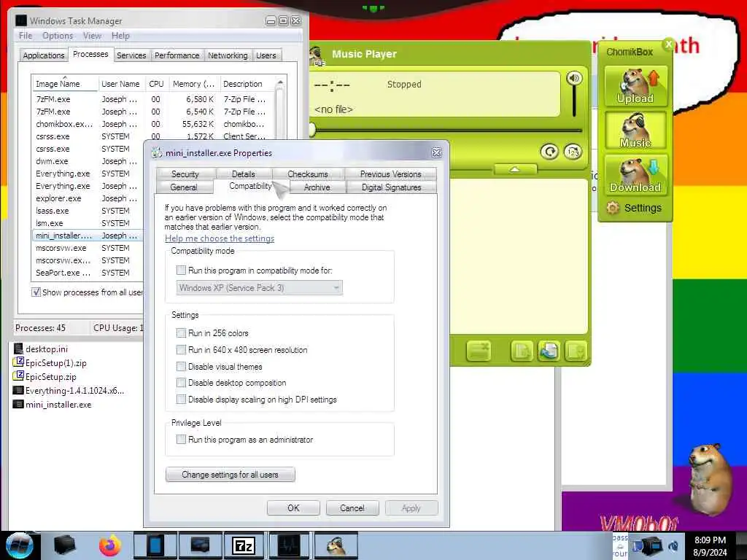Click the save playlist button with down arrow
Screen dimensions: 747x560
[x=576, y=351]
